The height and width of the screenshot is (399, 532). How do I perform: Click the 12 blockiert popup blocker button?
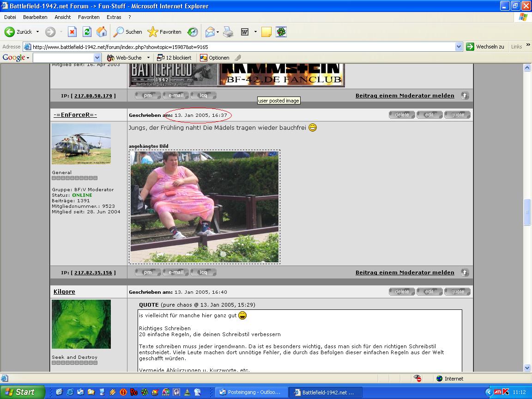tap(175, 58)
